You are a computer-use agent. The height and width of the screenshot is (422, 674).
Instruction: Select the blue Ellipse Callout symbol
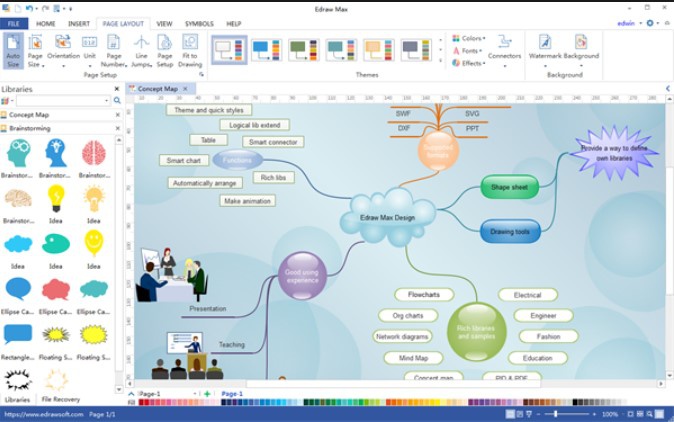point(18,289)
